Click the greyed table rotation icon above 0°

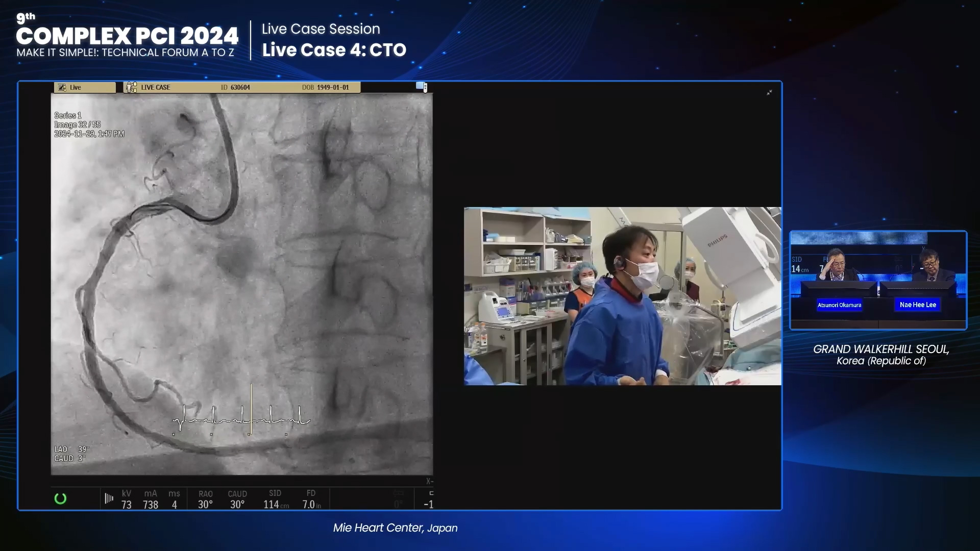click(x=399, y=493)
